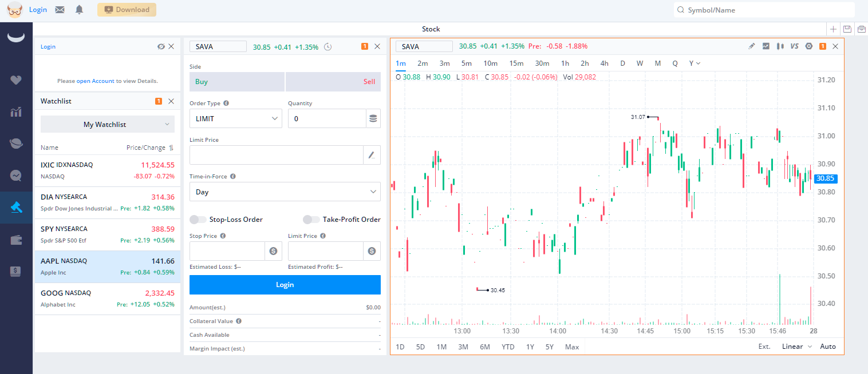Screen dimensions: 868x374
Task: Open the user avatar profile icon
Action: point(15,10)
